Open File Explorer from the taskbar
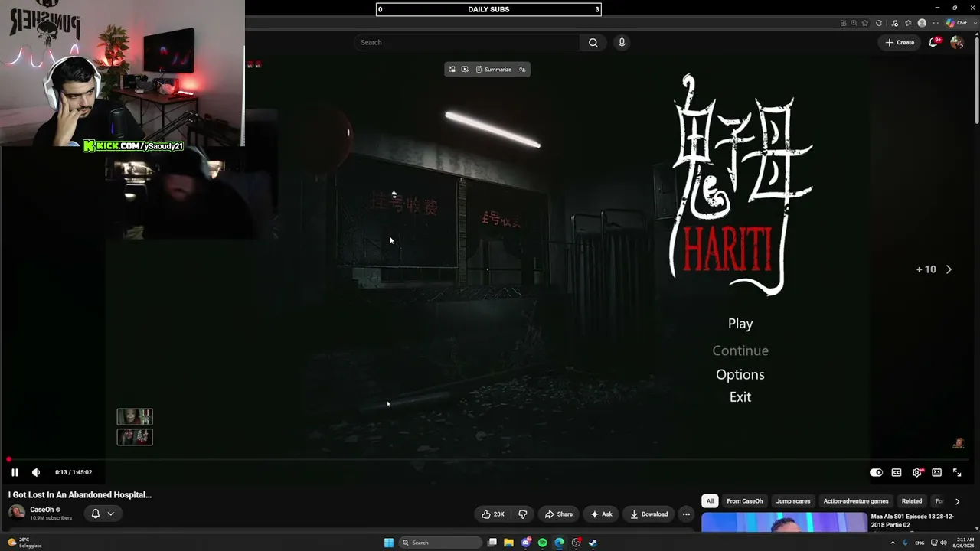 click(x=508, y=543)
